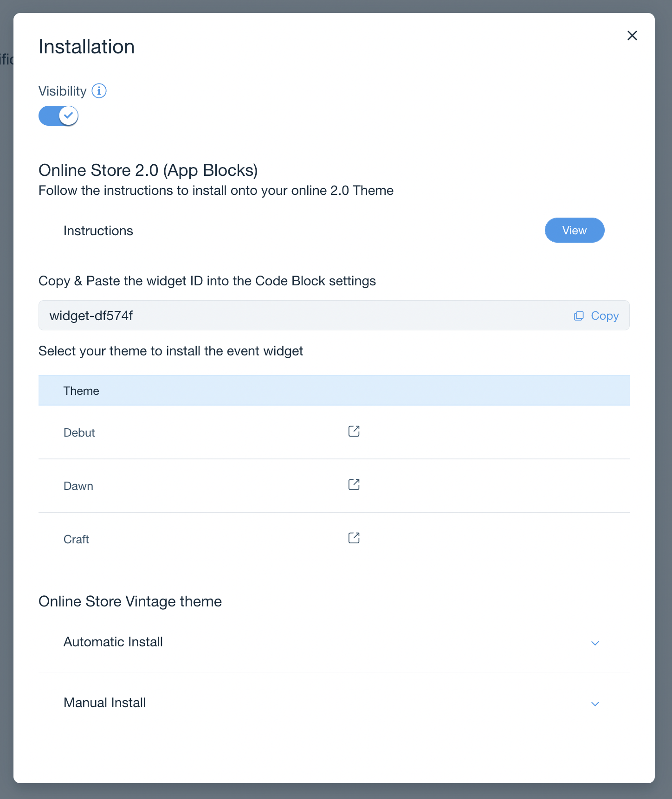Screen dimensions: 672x799
Task: Click the Automatic Install section label
Action: click(113, 642)
